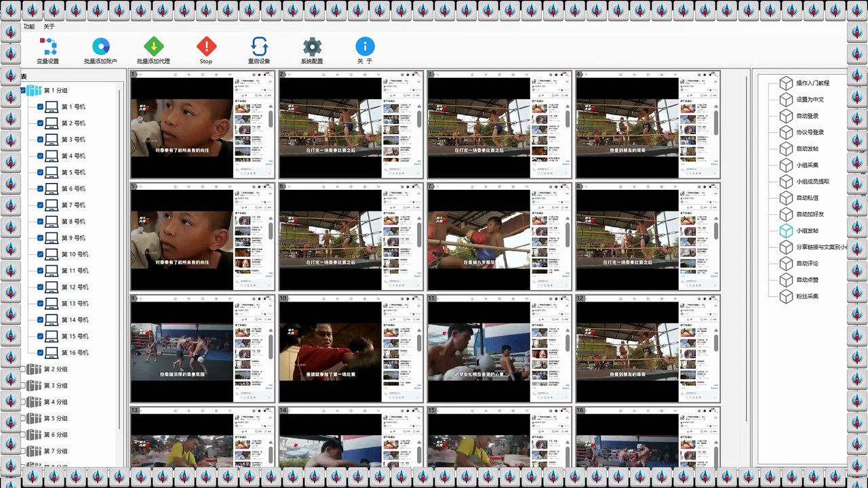Click the cube icon beside 小组成员提取
868x488 pixels.
click(x=786, y=181)
